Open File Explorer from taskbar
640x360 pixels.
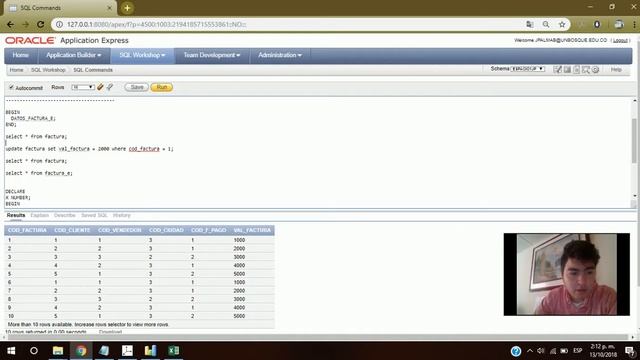pos(58,351)
